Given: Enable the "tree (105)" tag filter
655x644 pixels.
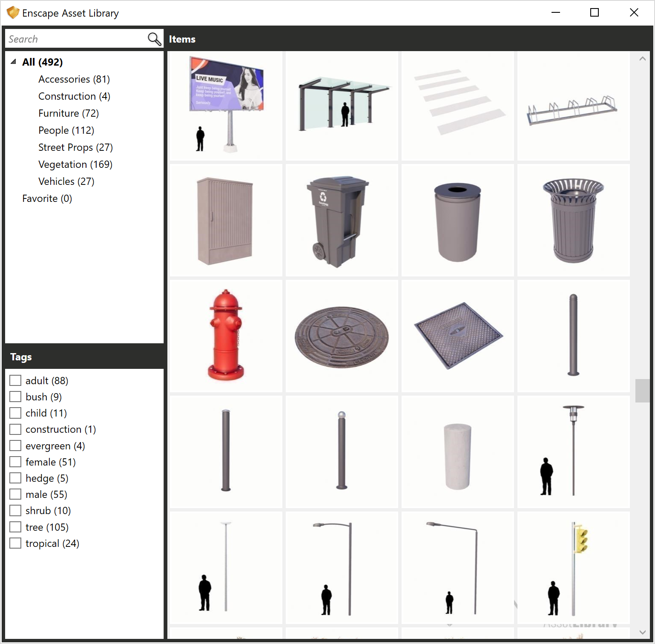Looking at the screenshot, I should 15,526.
